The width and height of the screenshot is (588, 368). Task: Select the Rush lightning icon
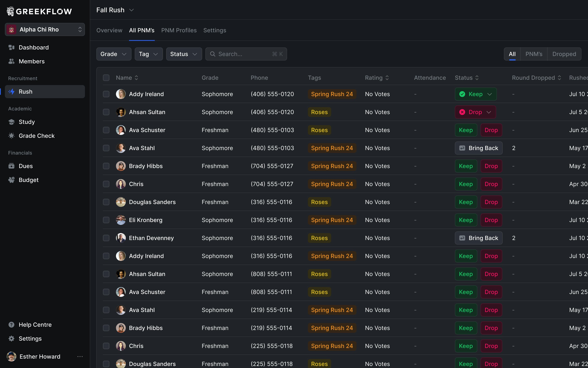coord(11,92)
